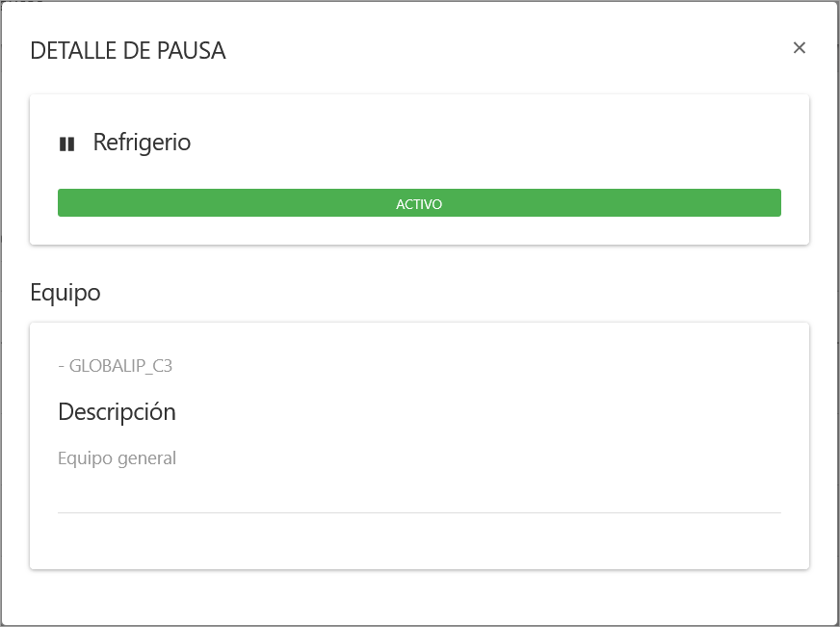Click the Descripción heading

[117, 412]
